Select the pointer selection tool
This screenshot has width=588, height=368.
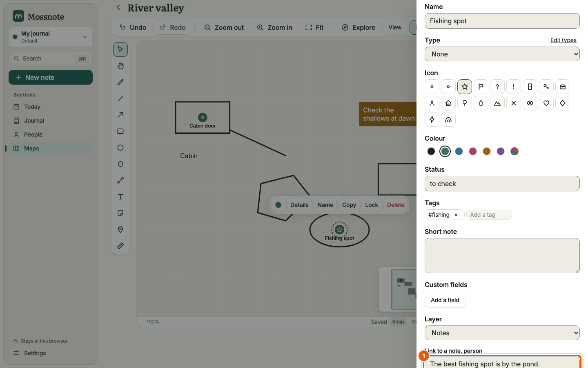click(x=120, y=49)
